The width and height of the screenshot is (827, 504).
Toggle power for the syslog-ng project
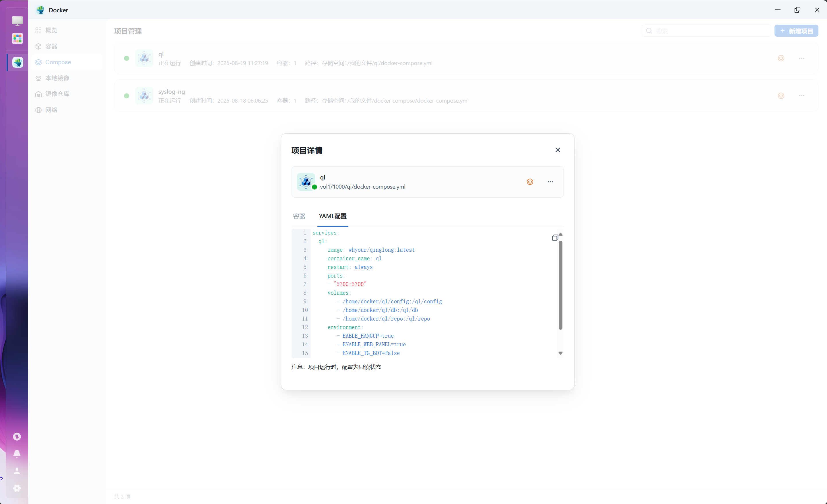(781, 96)
